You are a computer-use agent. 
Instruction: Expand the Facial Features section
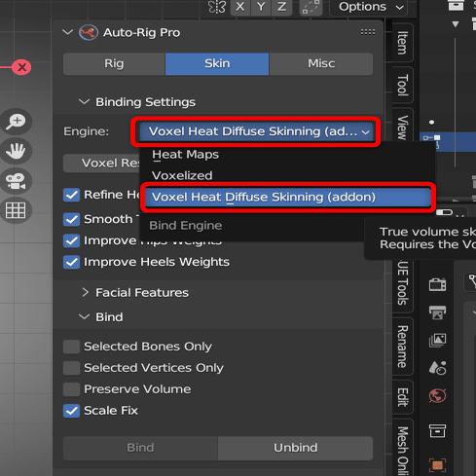click(x=85, y=292)
